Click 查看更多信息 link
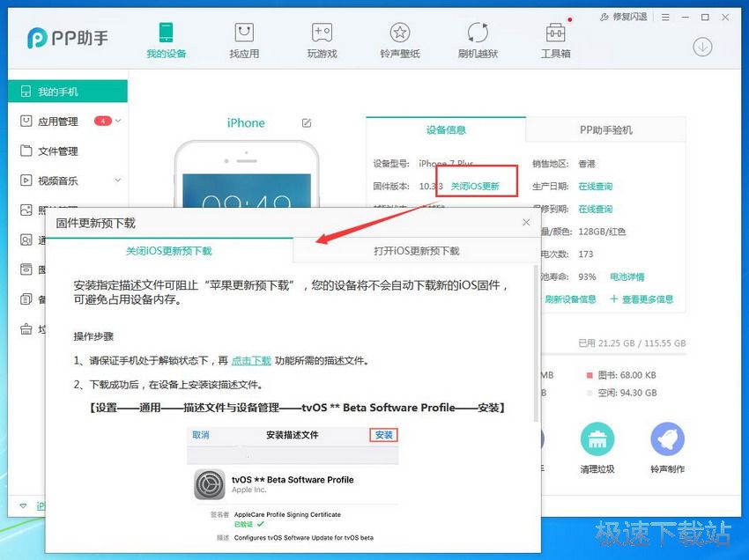Screen dimensions: 749x560 tap(641, 299)
